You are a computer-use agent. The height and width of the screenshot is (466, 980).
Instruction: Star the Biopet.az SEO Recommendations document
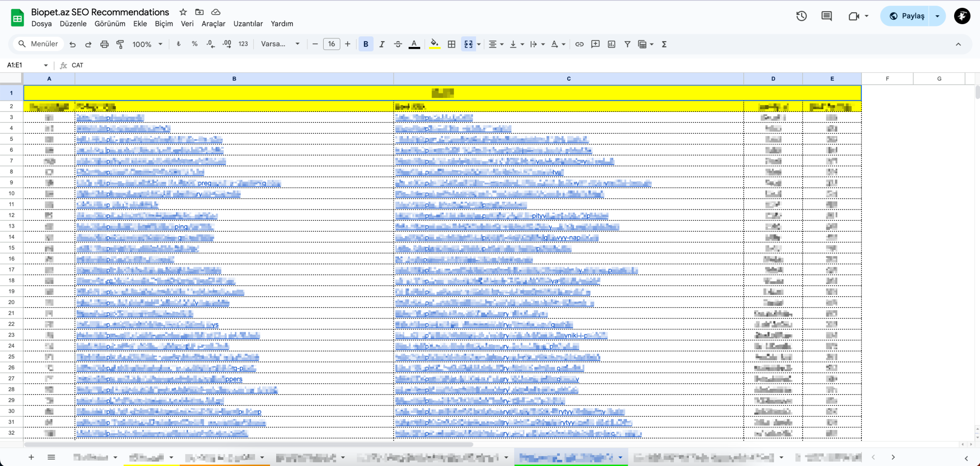[x=183, y=12]
